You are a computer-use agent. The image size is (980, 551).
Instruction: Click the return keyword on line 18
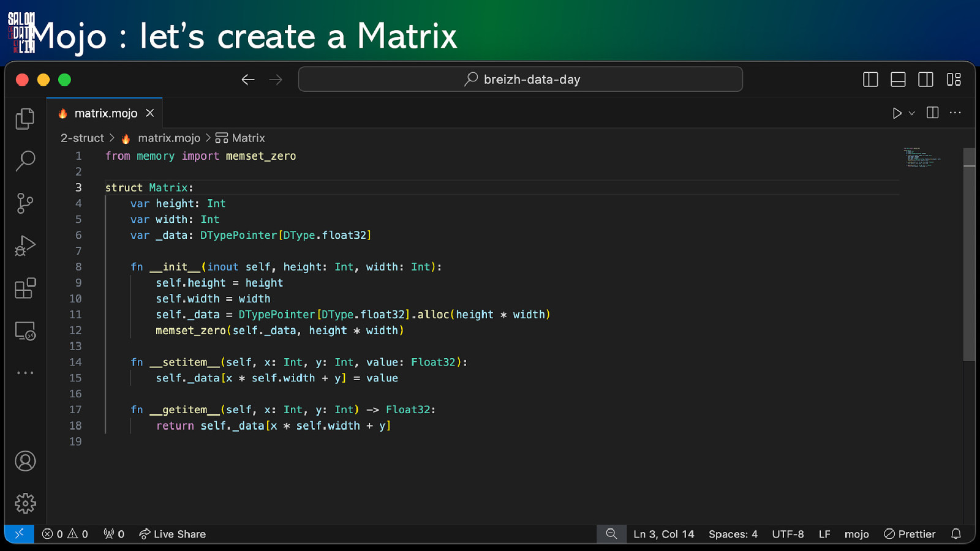175,426
